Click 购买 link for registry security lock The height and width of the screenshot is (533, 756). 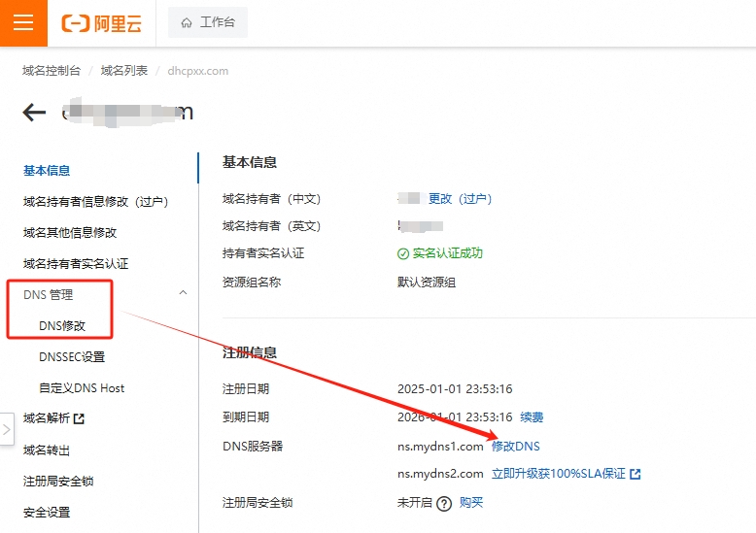471,503
